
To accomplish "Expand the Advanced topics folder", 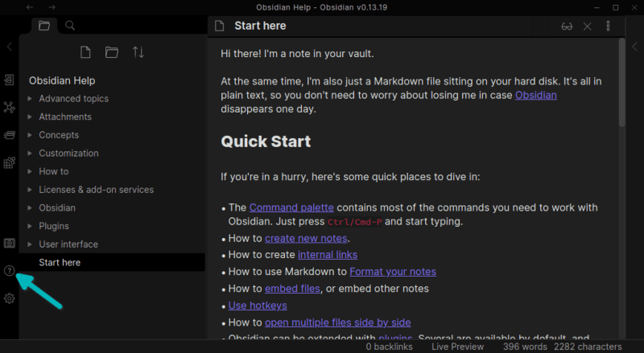I will click(x=30, y=99).
